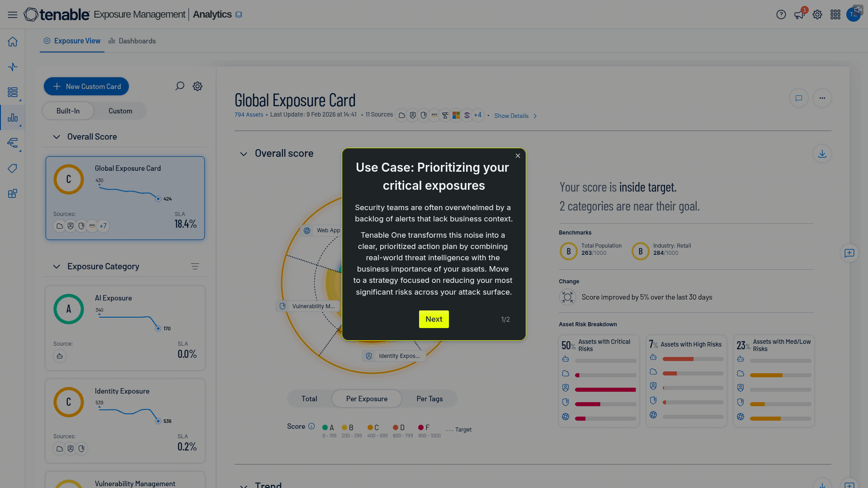Viewport: 868px width, 488px height.
Task: Select the Global Exposure Card
Action: pyautogui.click(x=125, y=198)
